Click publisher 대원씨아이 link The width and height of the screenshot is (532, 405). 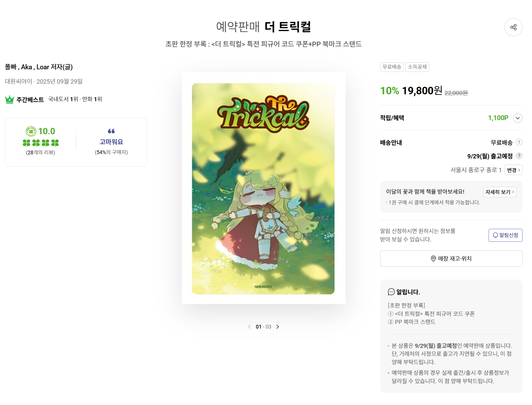(x=18, y=81)
